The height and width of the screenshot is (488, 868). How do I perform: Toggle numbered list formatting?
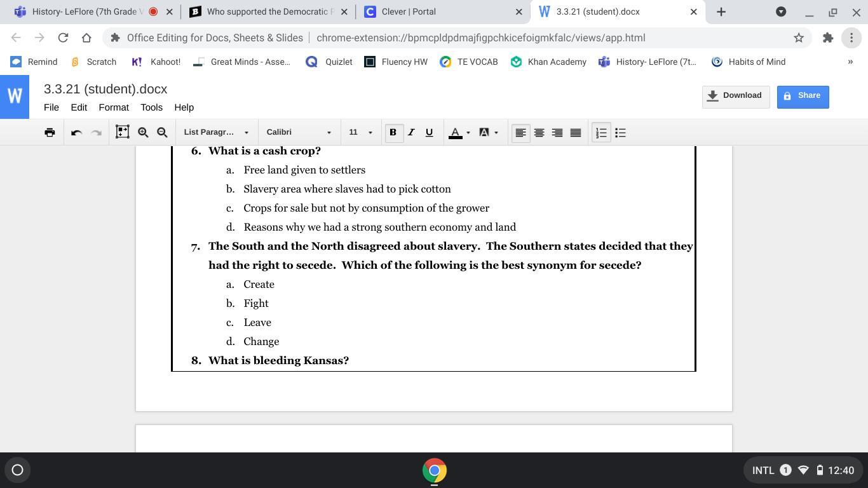coord(601,132)
